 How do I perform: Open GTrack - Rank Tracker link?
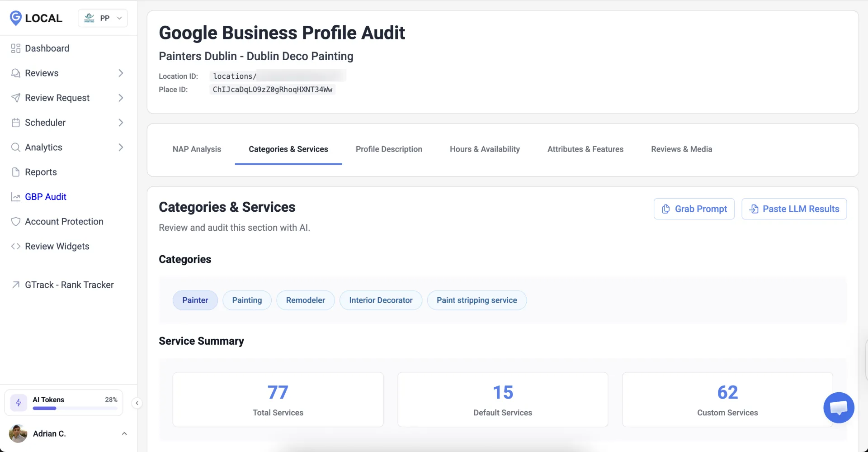coord(69,285)
